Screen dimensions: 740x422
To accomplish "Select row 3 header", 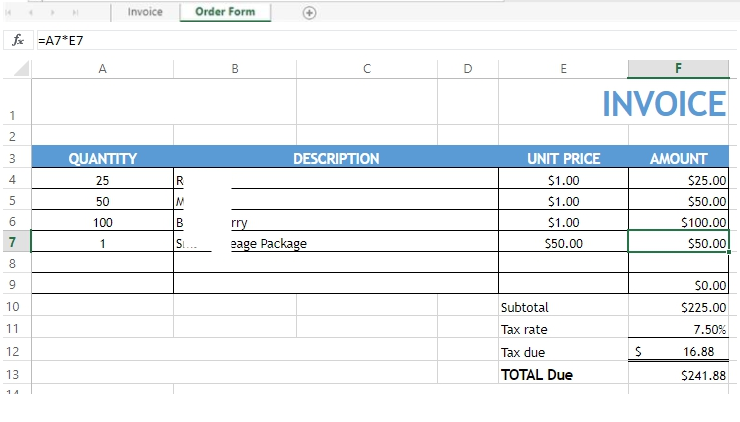I will click(x=17, y=157).
